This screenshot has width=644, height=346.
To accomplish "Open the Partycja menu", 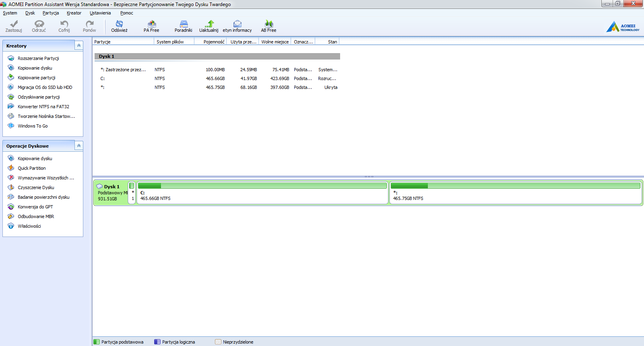I will [x=51, y=13].
